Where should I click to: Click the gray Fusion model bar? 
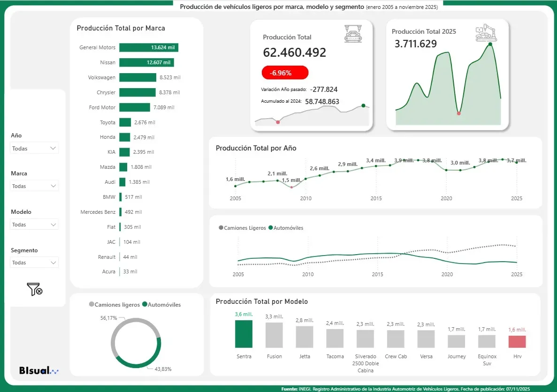pos(274,335)
